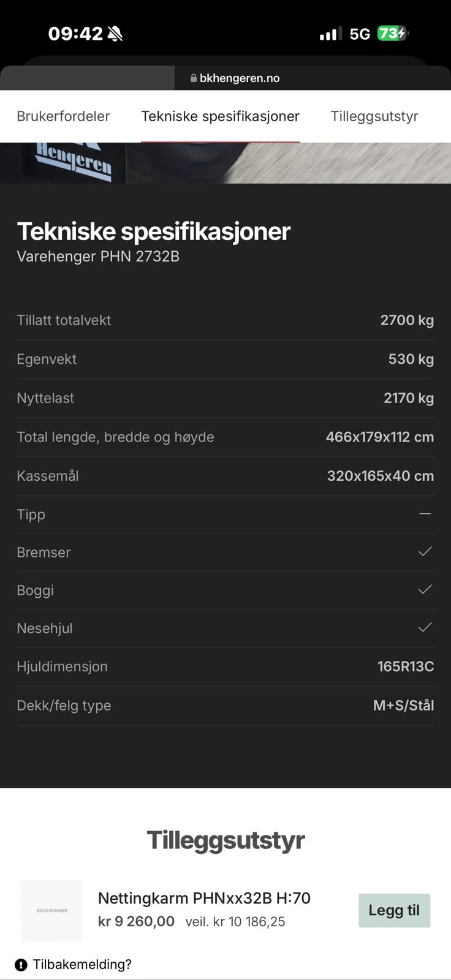
Task: Tap the 5G network indicator
Action: [x=360, y=34]
